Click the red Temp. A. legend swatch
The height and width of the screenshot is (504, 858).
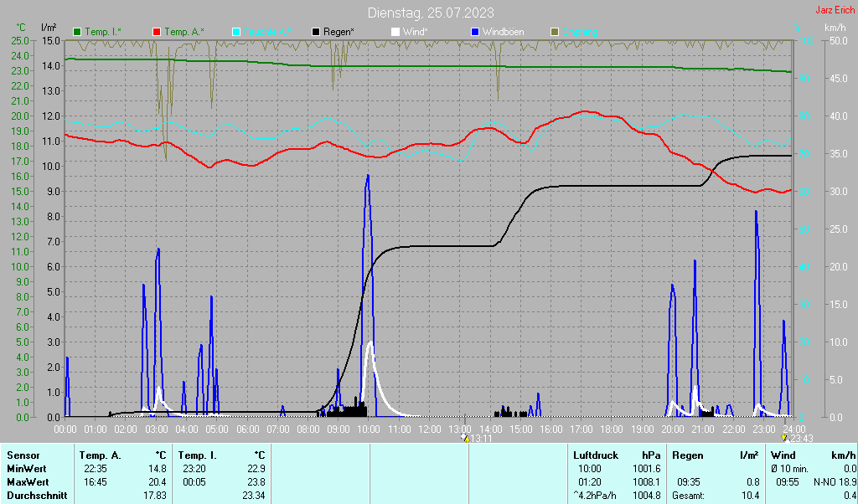click(157, 33)
